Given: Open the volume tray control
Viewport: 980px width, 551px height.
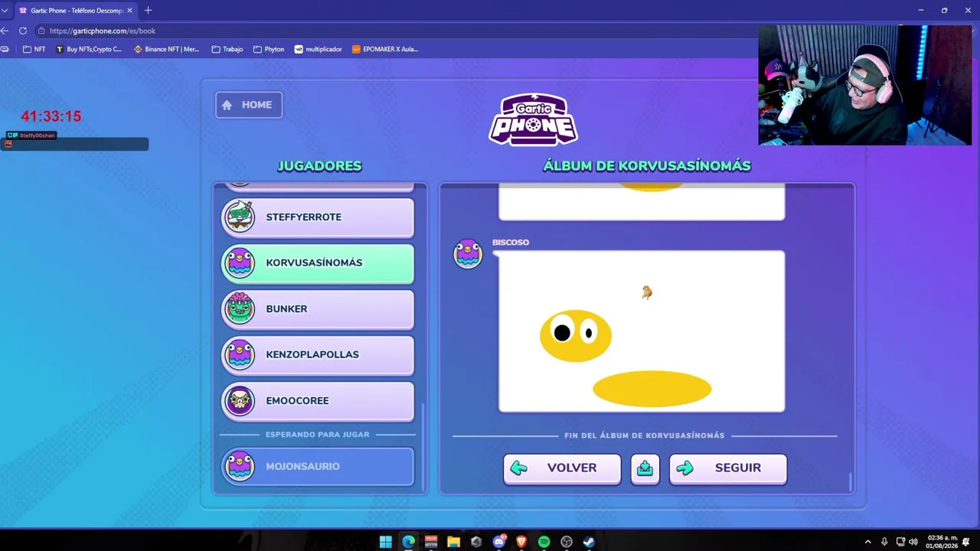Looking at the screenshot, I should [913, 542].
